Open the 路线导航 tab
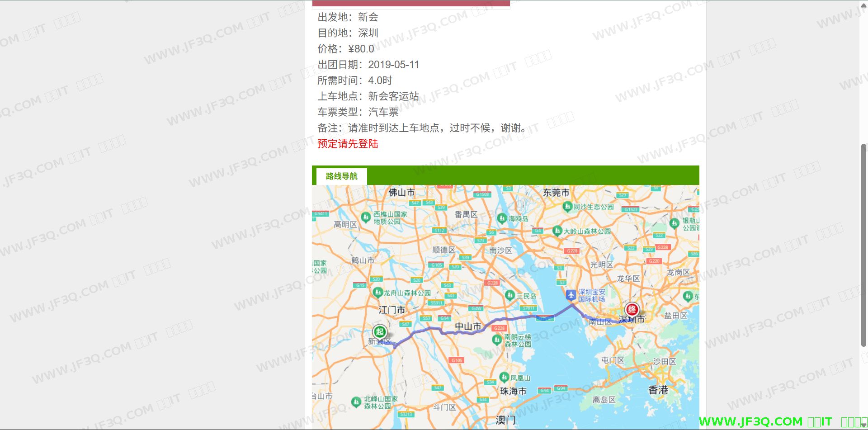868x430 pixels. [341, 176]
